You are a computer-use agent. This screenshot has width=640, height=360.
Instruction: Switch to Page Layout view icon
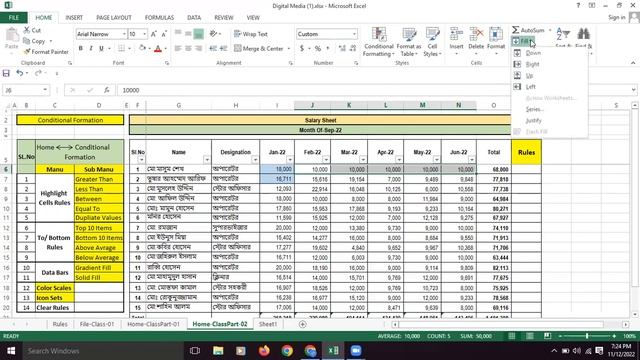pyautogui.click(x=529, y=336)
